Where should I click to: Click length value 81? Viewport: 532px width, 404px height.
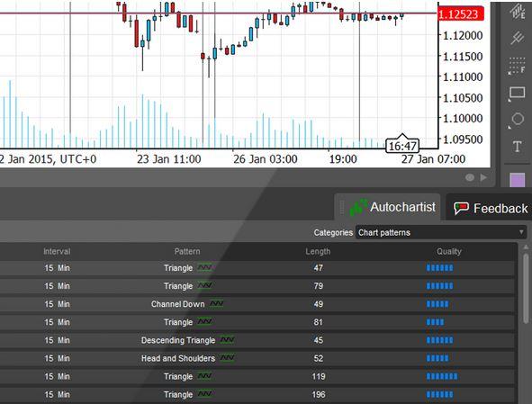coord(319,322)
